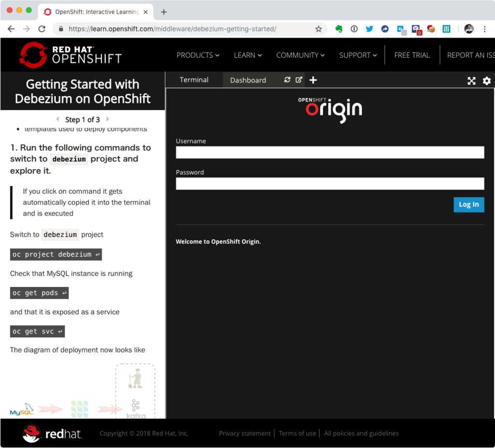Click the site lock icon in address bar

click(x=61, y=29)
